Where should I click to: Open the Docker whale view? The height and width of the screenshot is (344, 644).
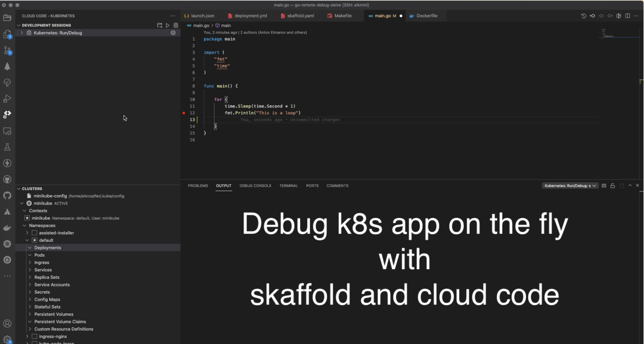point(7,228)
